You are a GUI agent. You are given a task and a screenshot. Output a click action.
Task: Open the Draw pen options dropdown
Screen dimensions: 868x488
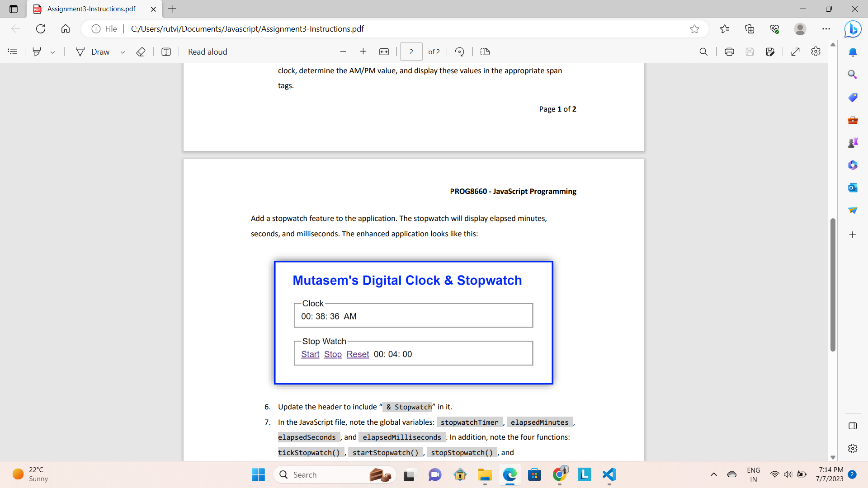click(x=123, y=52)
